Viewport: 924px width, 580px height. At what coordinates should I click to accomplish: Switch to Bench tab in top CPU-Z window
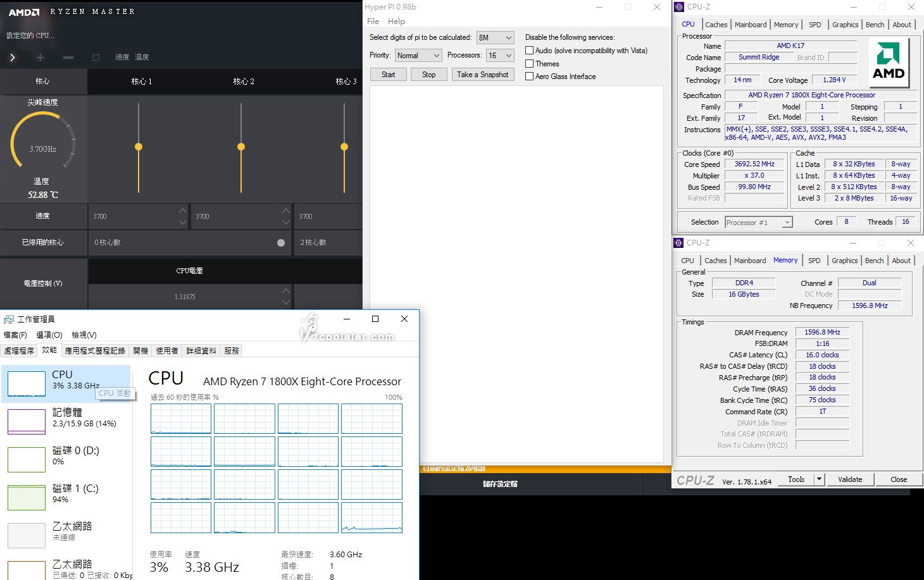875,25
